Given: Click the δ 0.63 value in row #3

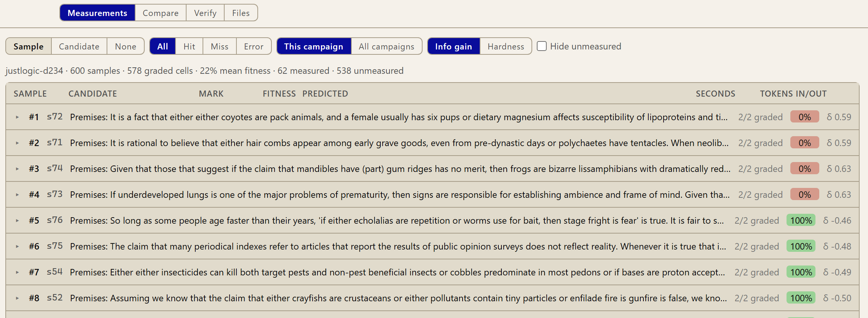Looking at the screenshot, I should click(839, 169).
